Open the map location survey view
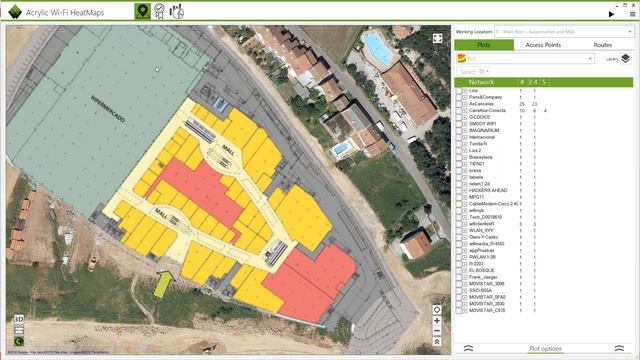Viewport: 640px width, 360px height. click(142, 11)
